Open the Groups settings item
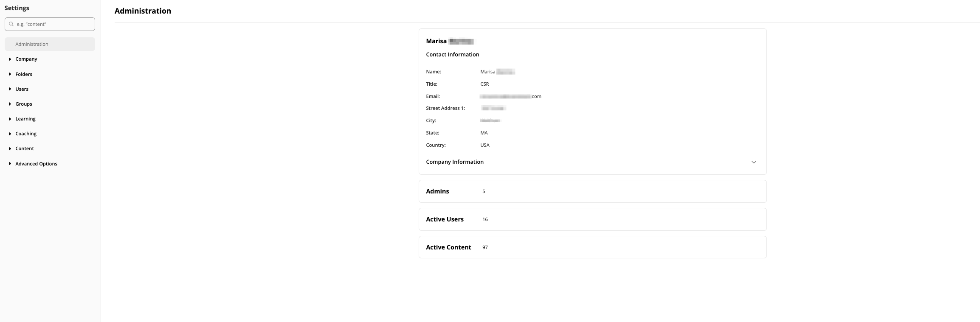 point(24,104)
